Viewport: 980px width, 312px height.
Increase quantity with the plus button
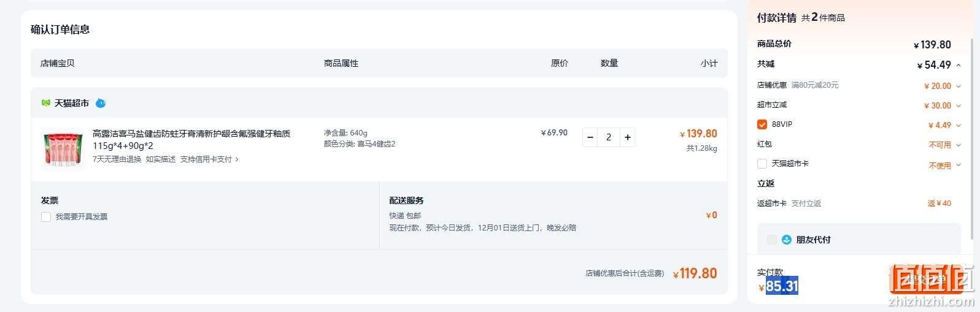click(x=628, y=137)
